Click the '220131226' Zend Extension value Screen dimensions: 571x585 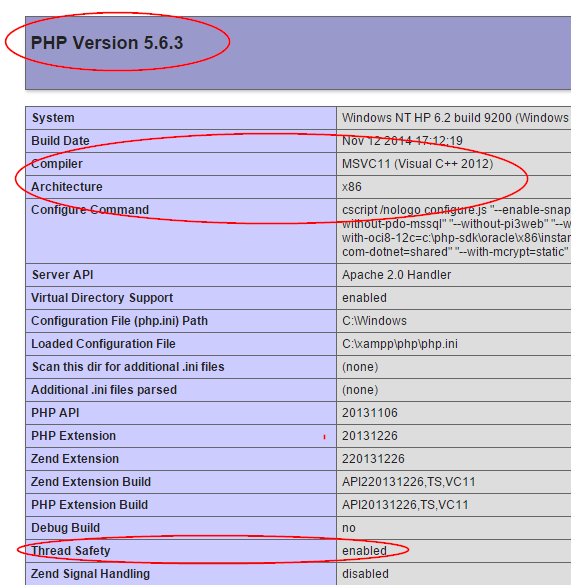coord(373,459)
